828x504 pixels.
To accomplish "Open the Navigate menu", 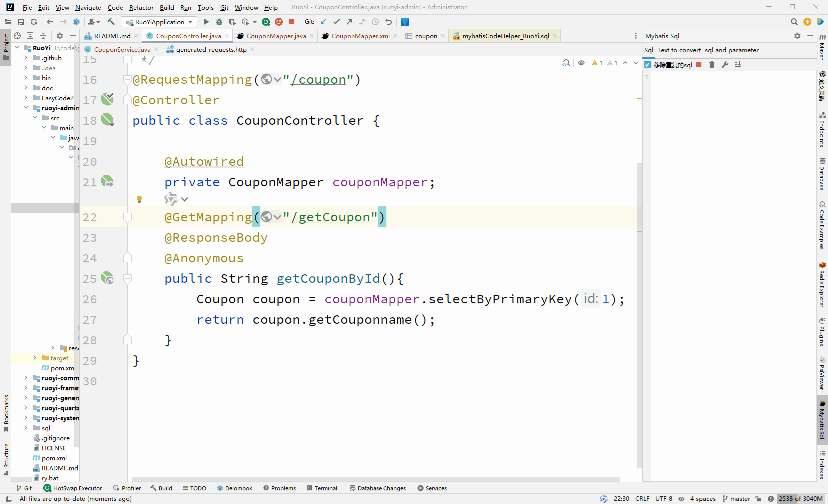I will [88, 7].
